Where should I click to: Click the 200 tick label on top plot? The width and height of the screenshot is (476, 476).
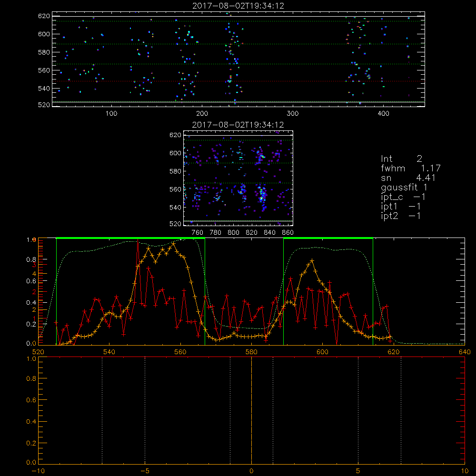[x=202, y=114]
